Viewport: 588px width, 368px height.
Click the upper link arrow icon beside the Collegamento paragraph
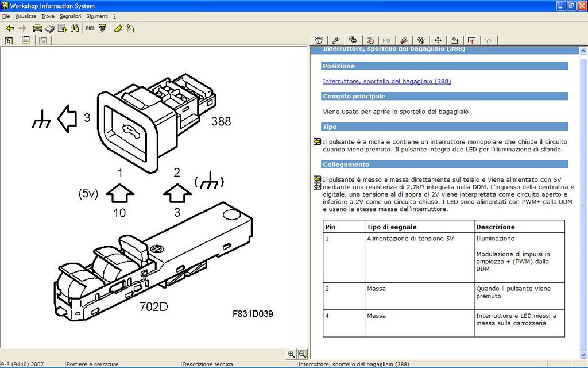tap(317, 179)
